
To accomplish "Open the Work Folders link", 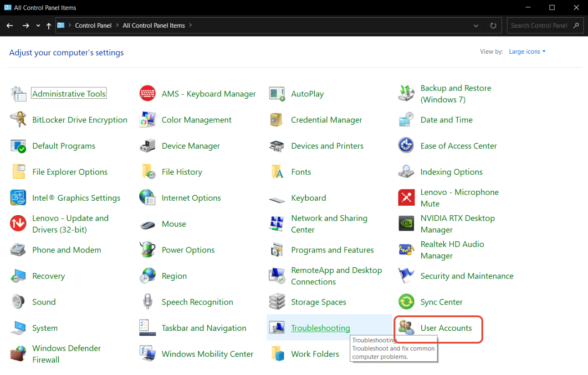I will 315,354.
